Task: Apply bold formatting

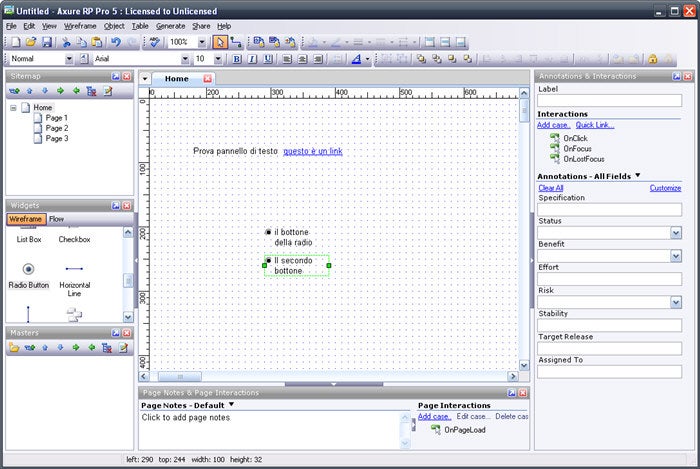Action: (x=237, y=59)
